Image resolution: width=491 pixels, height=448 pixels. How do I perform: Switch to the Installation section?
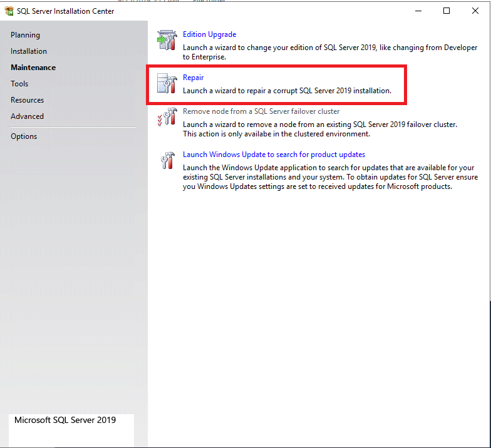pyautogui.click(x=29, y=51)
